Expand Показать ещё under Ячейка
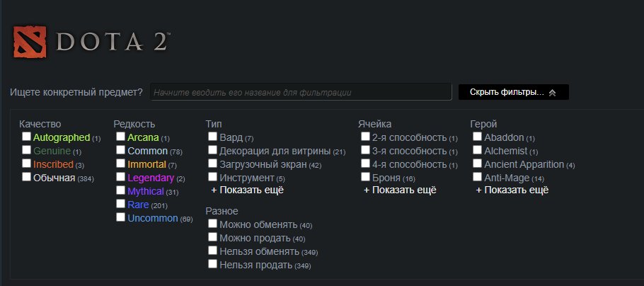Viewport: 644px width, 286px height. pos(400,190)
